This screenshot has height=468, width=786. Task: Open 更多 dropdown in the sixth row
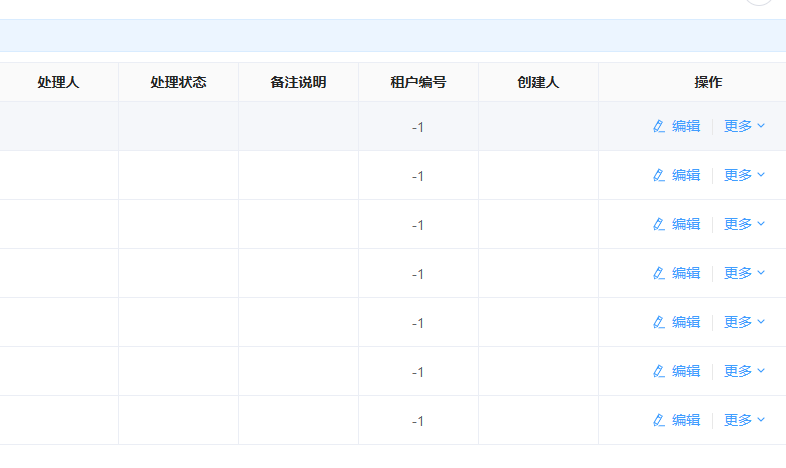click(744, 371)
